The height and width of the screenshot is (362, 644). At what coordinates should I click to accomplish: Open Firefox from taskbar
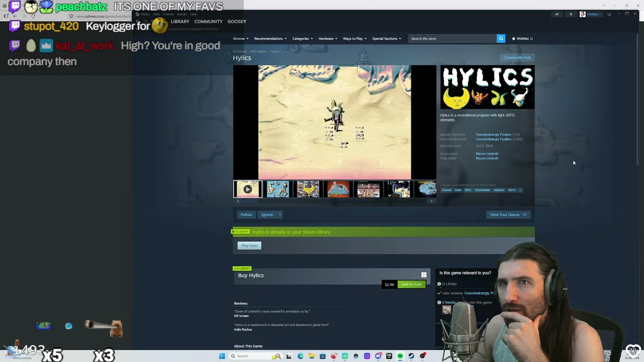point(334,356)
